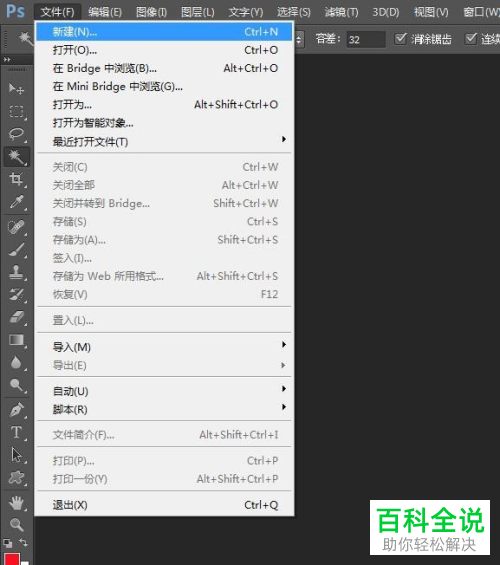The image size is (500, 565).
Task: Select the Eyedropper tool
Action: point(16,202)
